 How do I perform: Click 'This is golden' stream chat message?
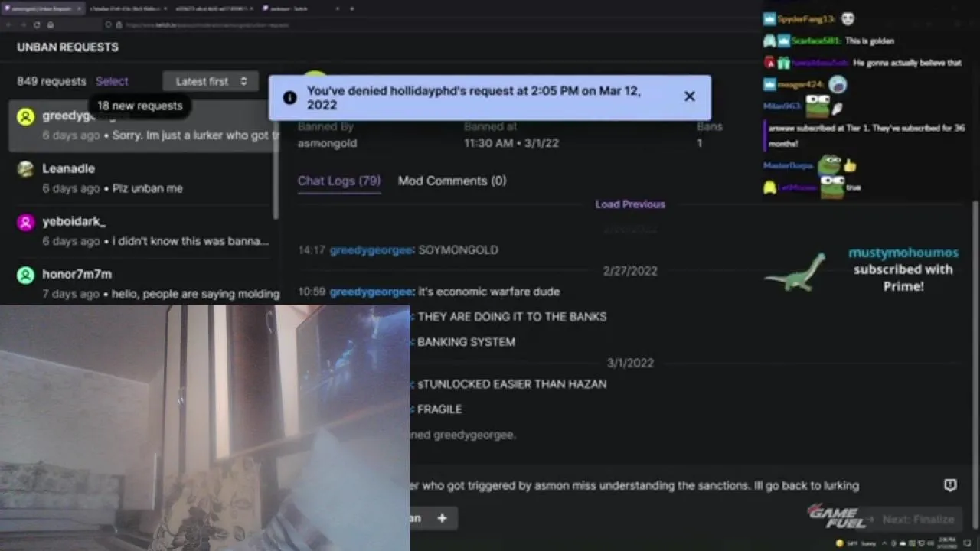869,41
